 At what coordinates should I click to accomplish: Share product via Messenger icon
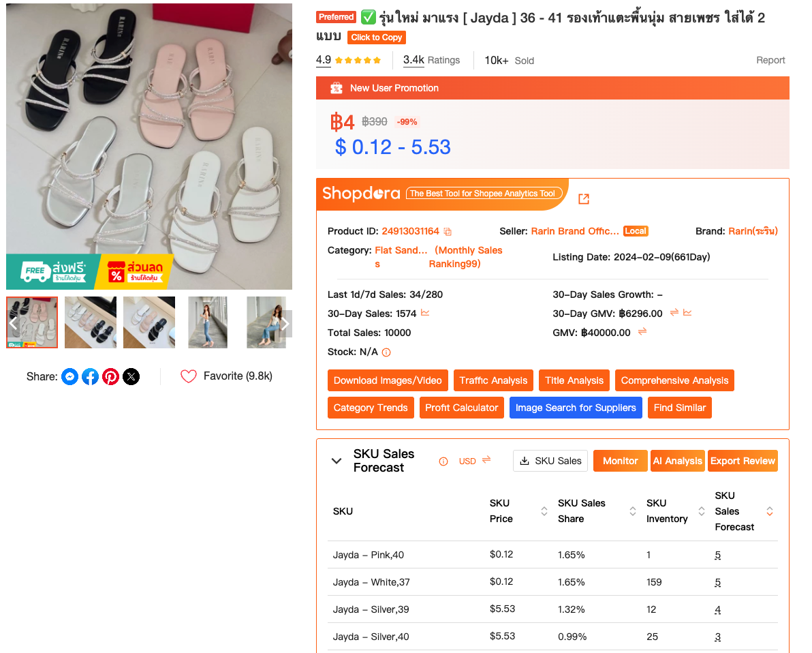click(69, 376)
